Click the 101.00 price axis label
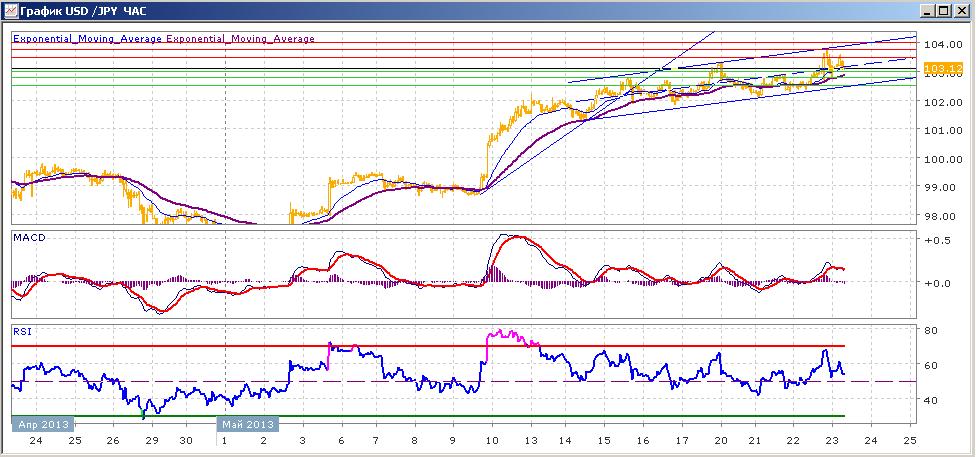Screen dimensions: 976x457 944,130
